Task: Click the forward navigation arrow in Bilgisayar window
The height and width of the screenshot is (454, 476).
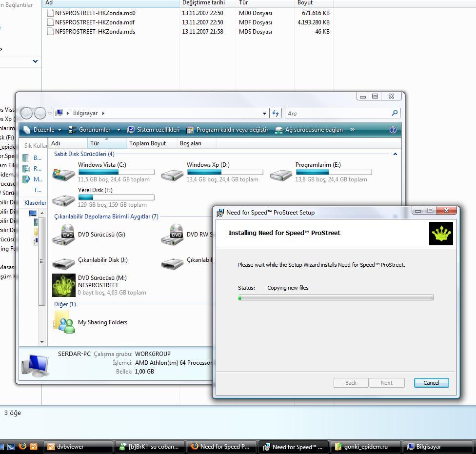Action: pyautogui.click(x=40, y=113)
